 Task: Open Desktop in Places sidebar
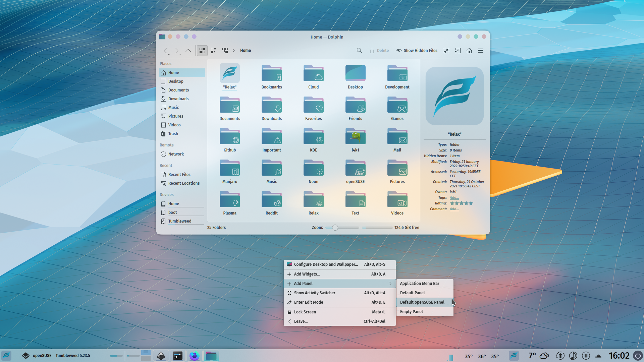pyautogui.click(x=182, y=81)
